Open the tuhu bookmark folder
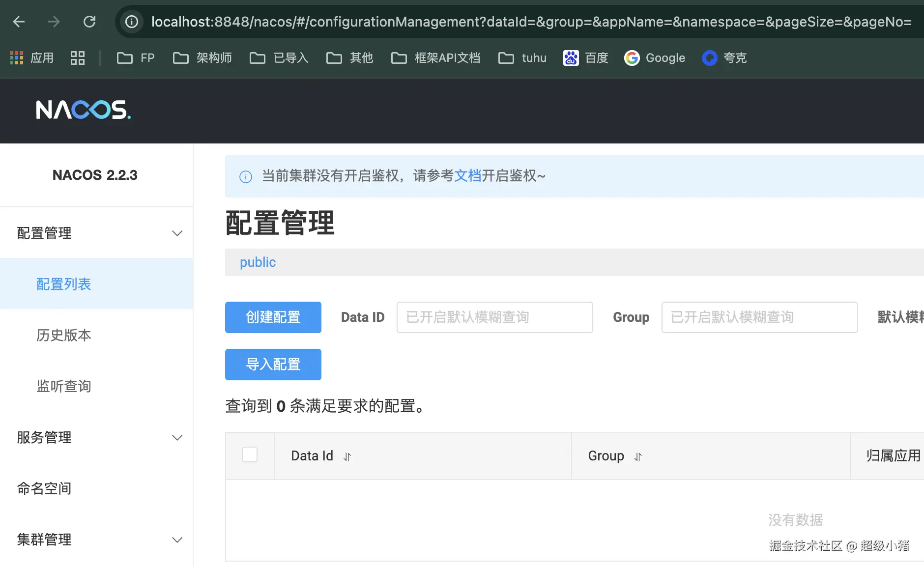924x567 pixels. click(522, 58)
